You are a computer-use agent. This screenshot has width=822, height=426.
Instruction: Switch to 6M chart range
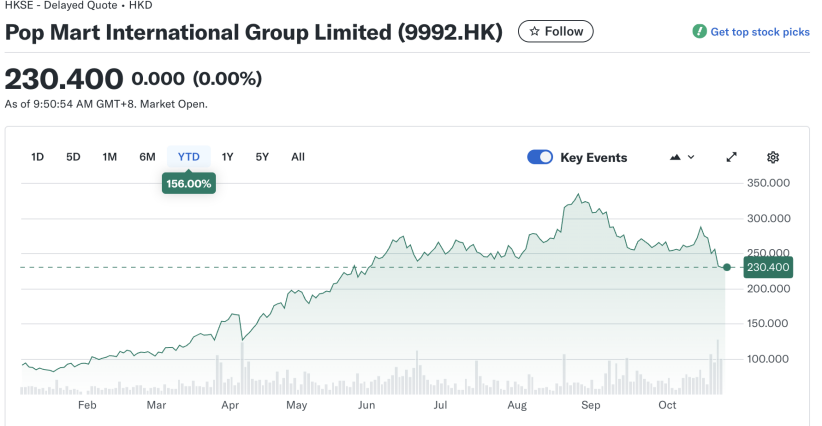(147, 157)
